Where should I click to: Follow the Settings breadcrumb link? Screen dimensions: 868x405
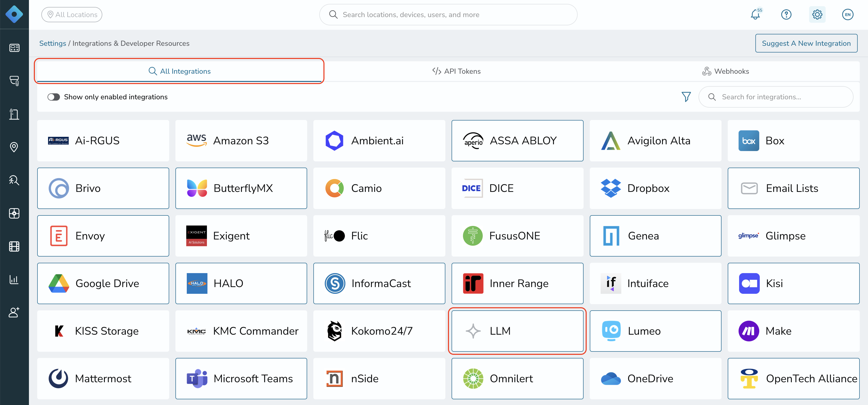point(52,43)
